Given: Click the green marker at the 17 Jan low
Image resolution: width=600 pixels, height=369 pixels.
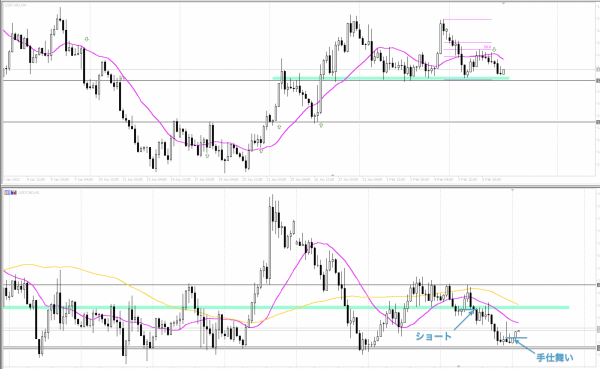Looking at the screenshot, I should tap(207, 155).
